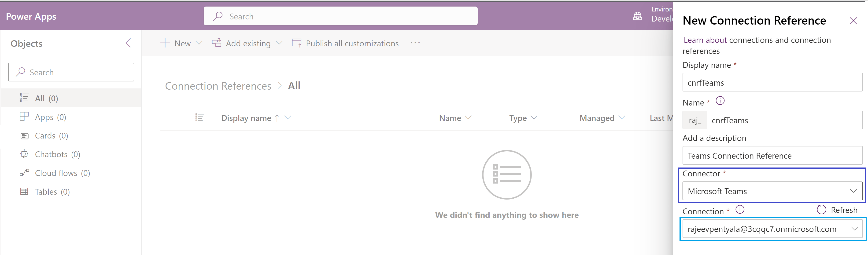Click the Cloud flows icon
Image resolution: width=868 pixels, height=255 pixels.
point(24,173)
